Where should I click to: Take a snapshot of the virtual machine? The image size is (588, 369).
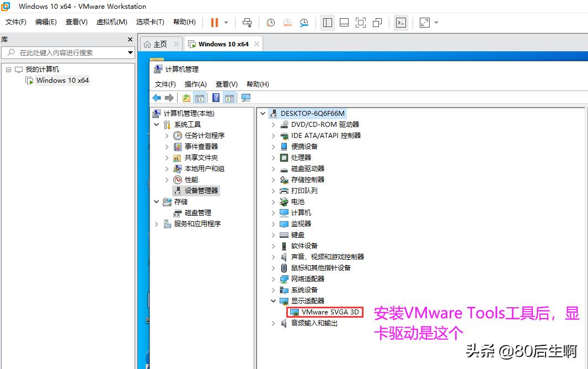click(270, 23)
